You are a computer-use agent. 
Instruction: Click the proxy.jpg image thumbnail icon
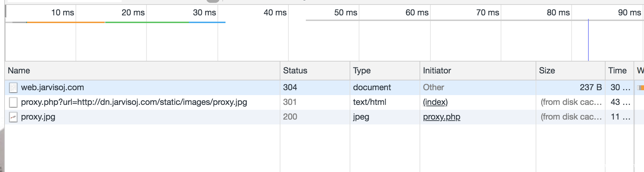point(13,117)
